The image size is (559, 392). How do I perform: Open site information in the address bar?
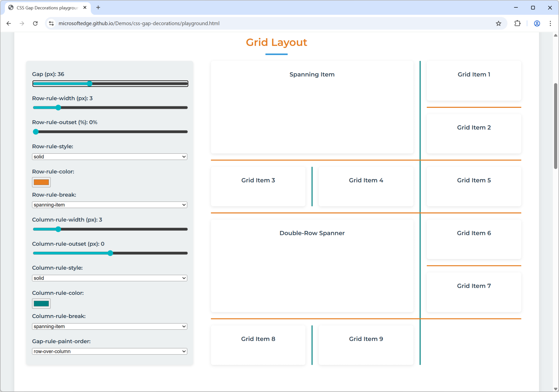coord(51,23)
